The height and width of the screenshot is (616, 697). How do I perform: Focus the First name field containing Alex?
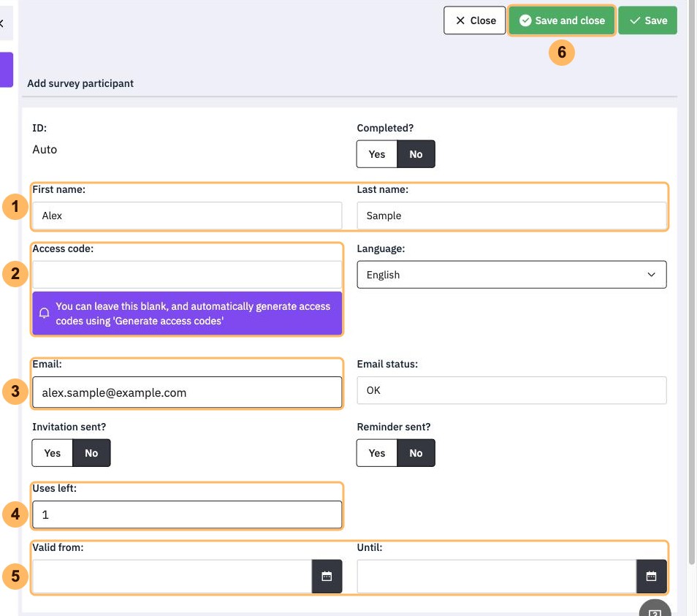click(187, 216)
